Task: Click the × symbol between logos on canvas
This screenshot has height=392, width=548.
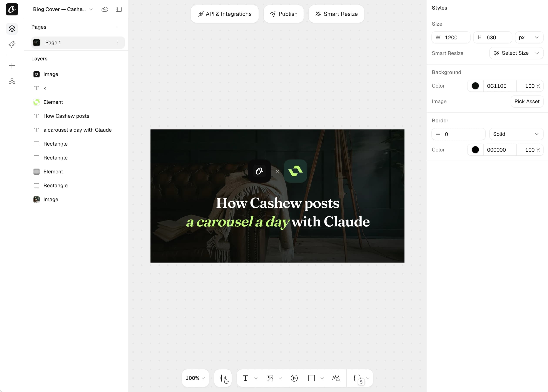Action: click(277, 171)
